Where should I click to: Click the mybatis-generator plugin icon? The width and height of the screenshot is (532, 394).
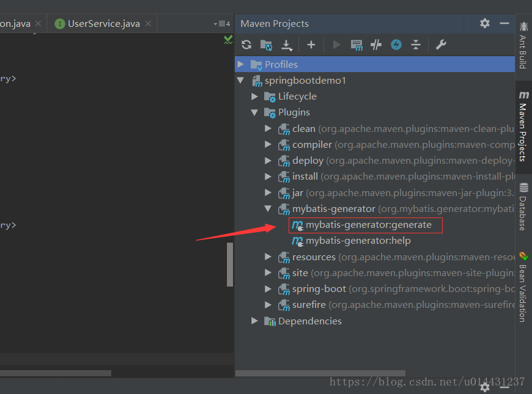point(284,209)
